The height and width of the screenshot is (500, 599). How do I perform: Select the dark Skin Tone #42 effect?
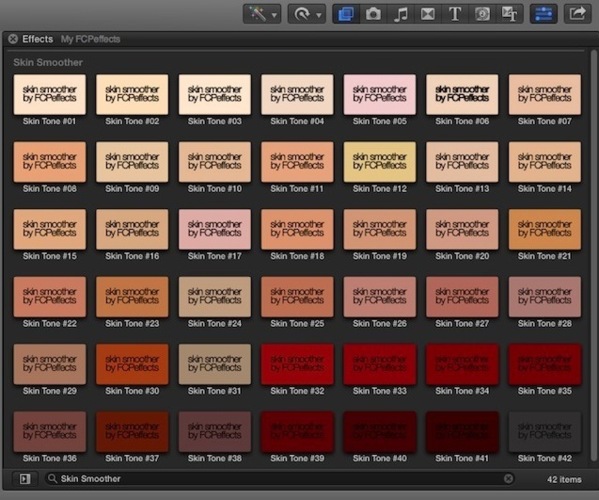[545, 432]
